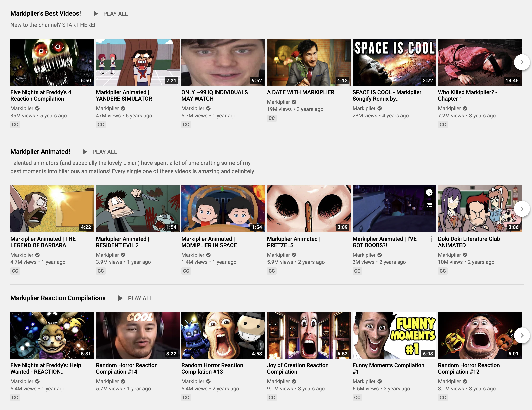The image size is (532, 410).
Task: Click CC badge under Doki Doki Literature Club
Action: click(x=443, y=271)
